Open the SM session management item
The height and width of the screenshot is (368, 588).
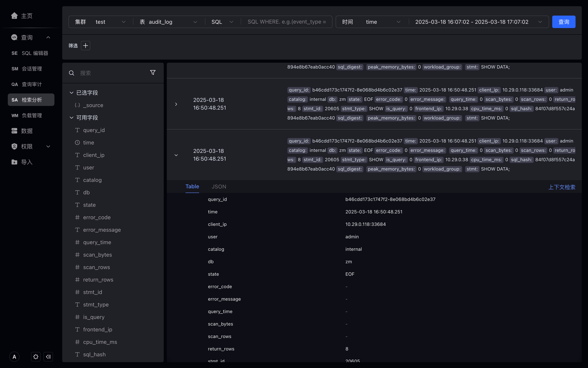coord(31,69)
